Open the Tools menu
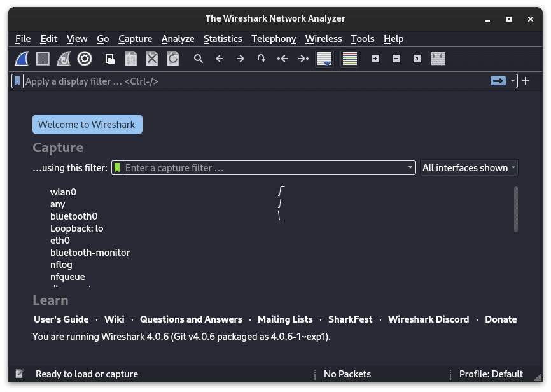The height and width of the screenshot is (392, 551). coord(363,39)
